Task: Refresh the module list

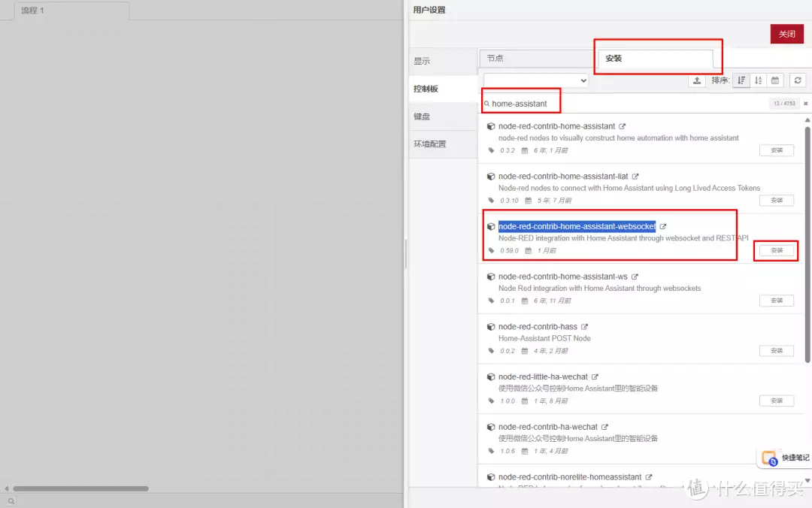Action: 798,80
